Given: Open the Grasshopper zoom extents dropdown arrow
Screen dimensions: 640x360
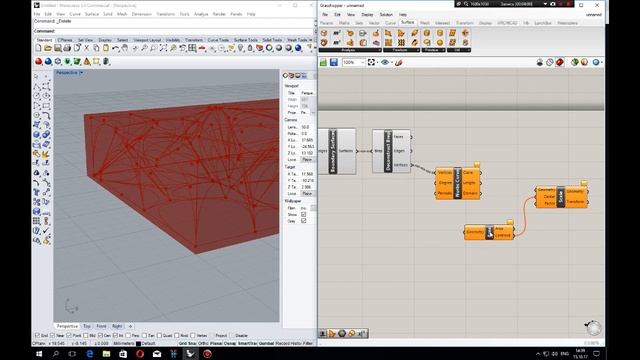Looking at the screenshot, I should pos(377,62).
